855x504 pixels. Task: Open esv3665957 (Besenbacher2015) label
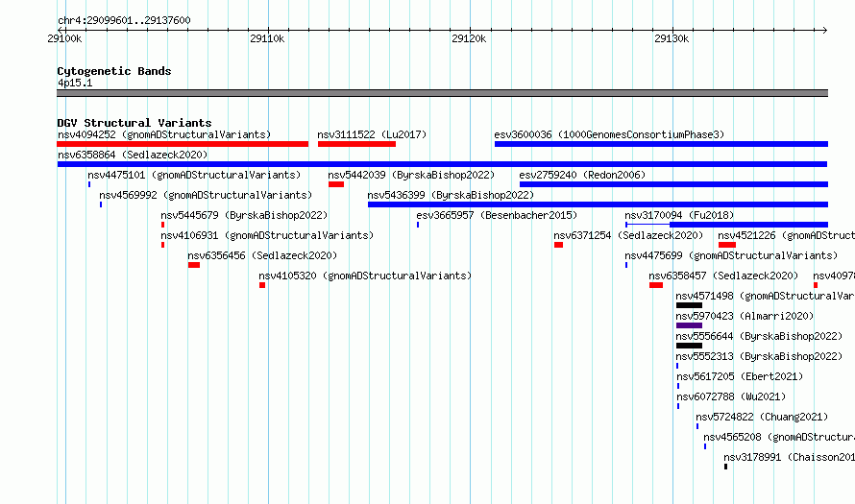(x=497, y=215)
